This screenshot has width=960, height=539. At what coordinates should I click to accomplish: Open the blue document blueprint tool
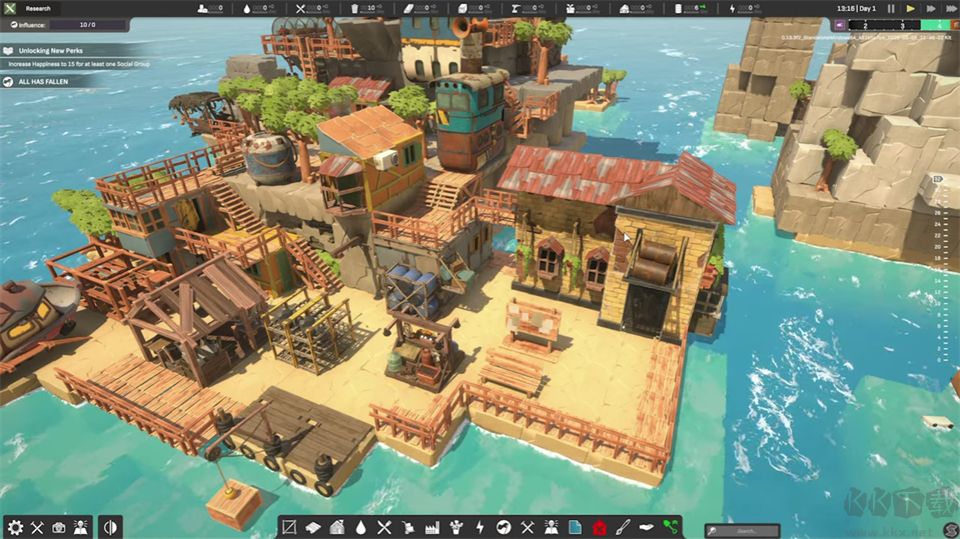575,527
